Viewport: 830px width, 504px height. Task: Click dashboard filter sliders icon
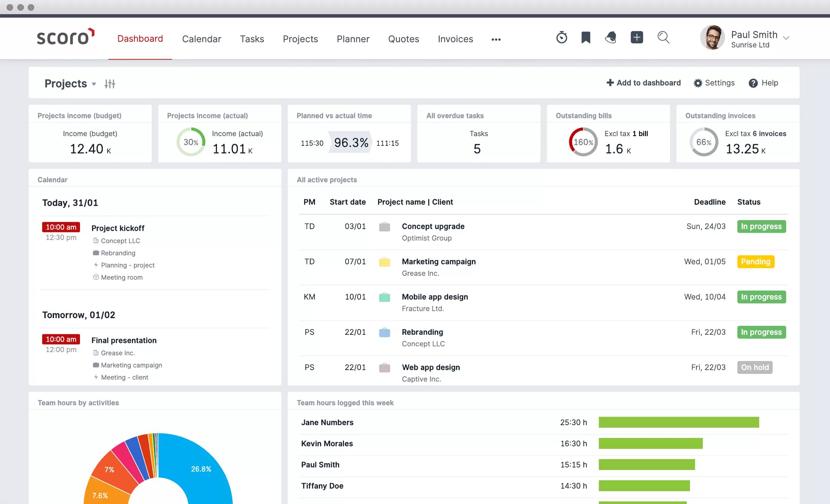(110, 84)
